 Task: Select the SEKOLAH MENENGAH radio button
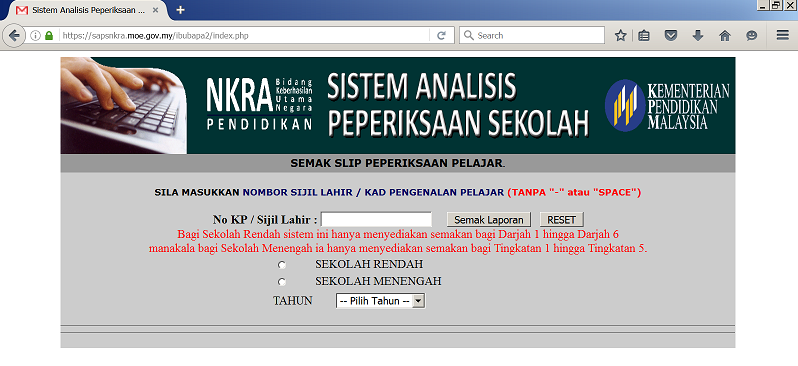tap(281, 282)
